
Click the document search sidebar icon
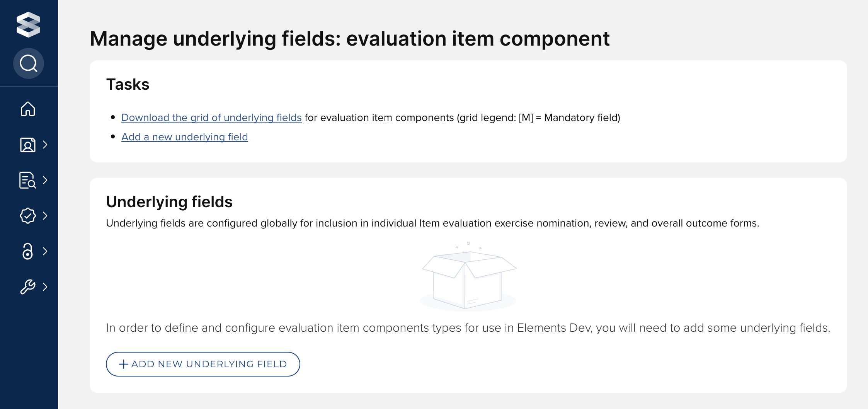coord(28,180)
